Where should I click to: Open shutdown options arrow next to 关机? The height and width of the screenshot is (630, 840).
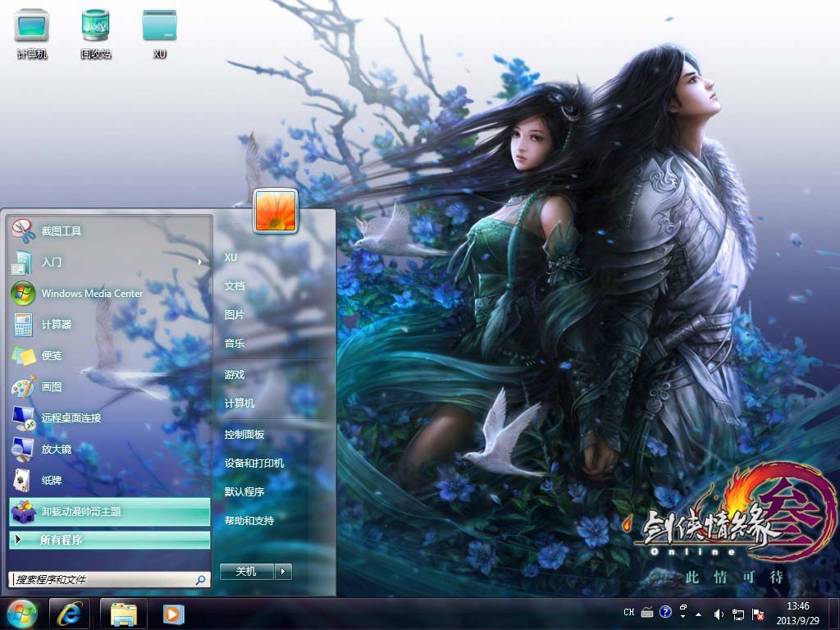(x=283, y=572)
